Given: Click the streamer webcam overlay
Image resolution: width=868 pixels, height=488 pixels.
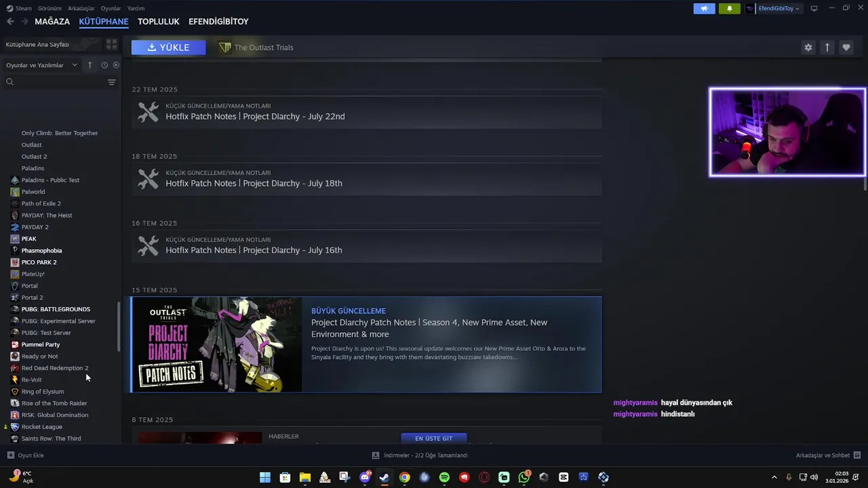Looking at the screenshot, I should point(787,132).
